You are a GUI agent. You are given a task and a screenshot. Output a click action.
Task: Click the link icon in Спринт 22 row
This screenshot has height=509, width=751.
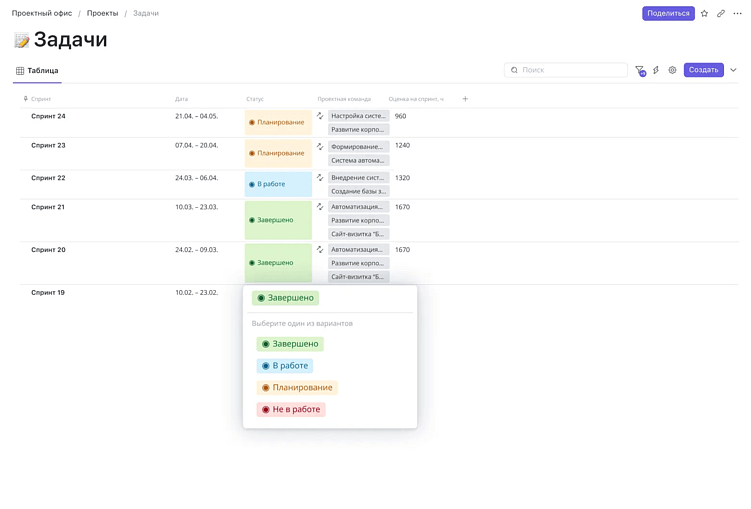pyautogui.click(x=320, y=178)
